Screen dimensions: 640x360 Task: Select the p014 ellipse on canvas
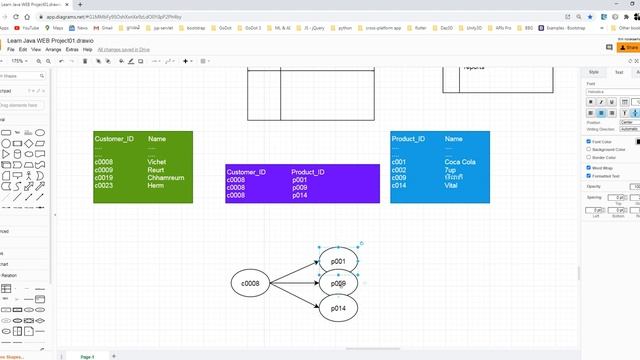click(x=338, y=308)
